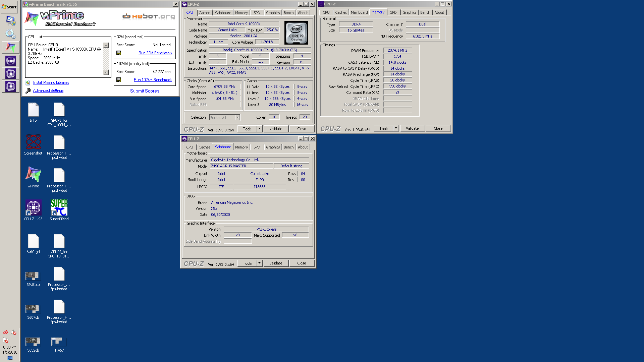Open the 3632cb image file
This screenshot has height=362, width=644.
point(33,345)
